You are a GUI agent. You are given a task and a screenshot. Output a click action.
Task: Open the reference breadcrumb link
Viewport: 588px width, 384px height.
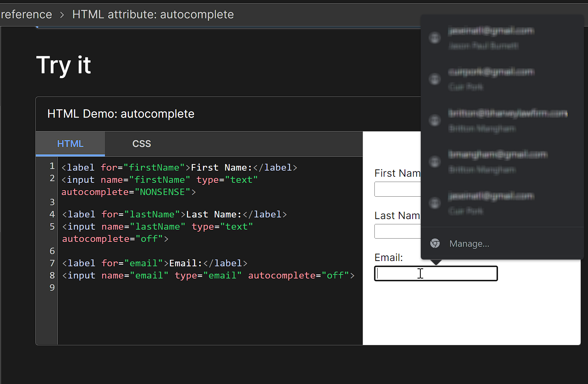(26, 14)
